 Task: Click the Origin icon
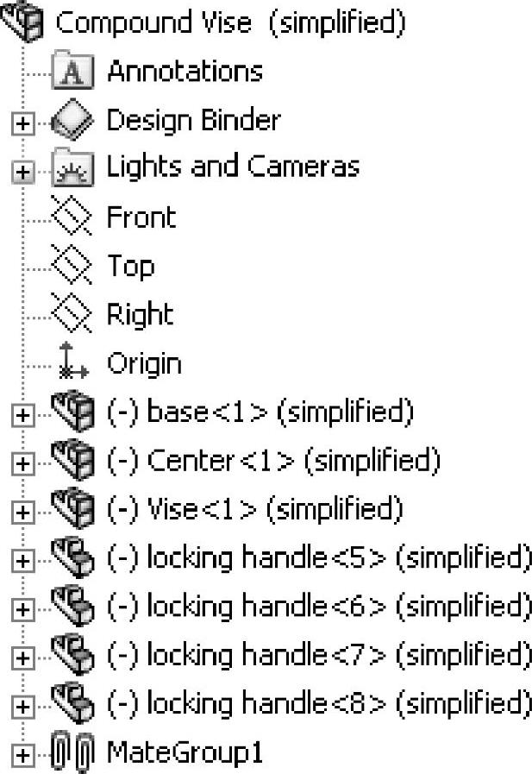[72, 363]
